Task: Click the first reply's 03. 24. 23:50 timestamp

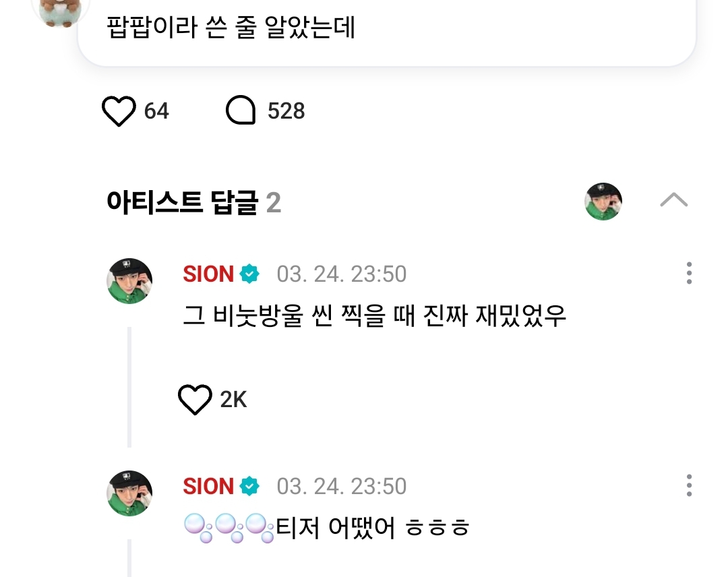Action: (x=342, y=274)
